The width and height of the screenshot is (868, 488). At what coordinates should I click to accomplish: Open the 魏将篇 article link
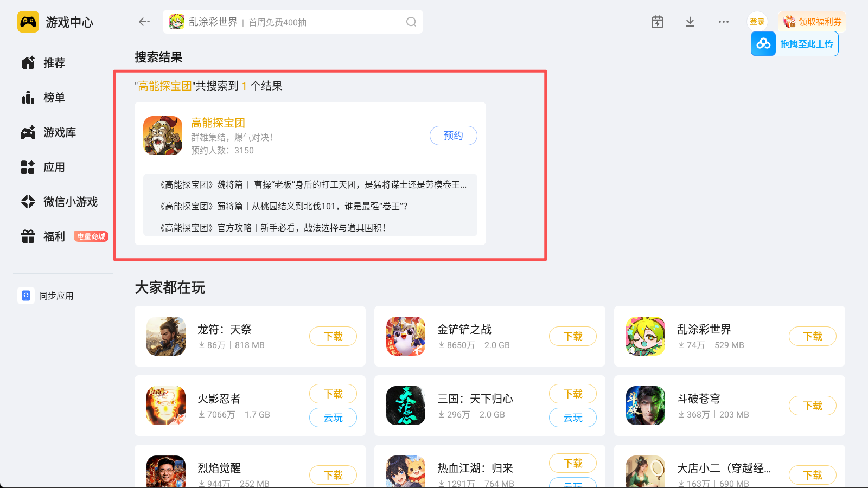(x=312, y=185)
